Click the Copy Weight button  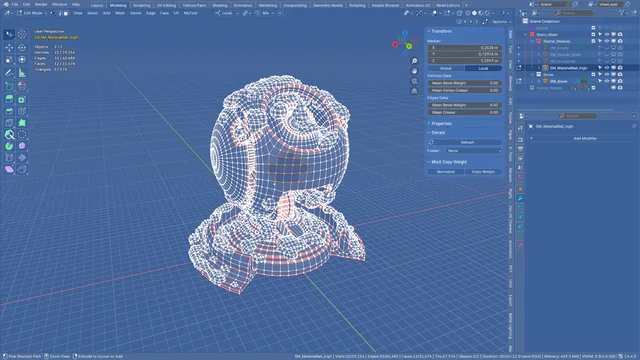[483, 172]
